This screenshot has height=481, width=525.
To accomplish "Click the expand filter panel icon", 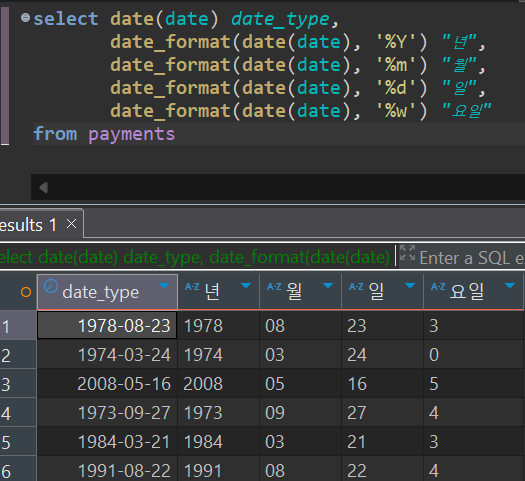I will (x=407, y=253).
